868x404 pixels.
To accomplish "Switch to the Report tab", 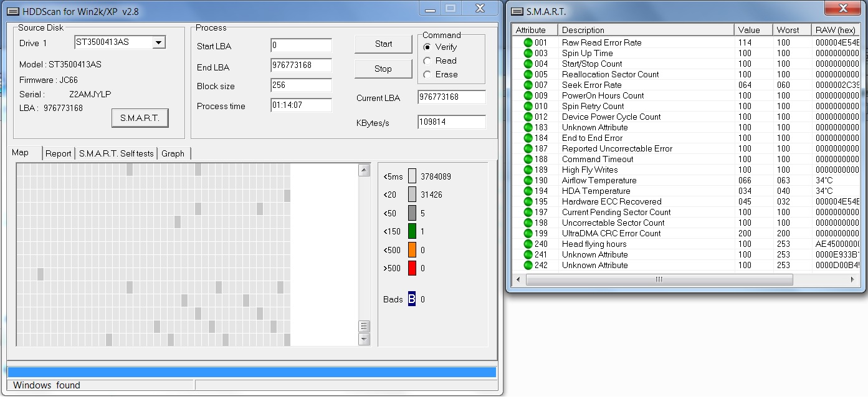I will pos(59,153).
